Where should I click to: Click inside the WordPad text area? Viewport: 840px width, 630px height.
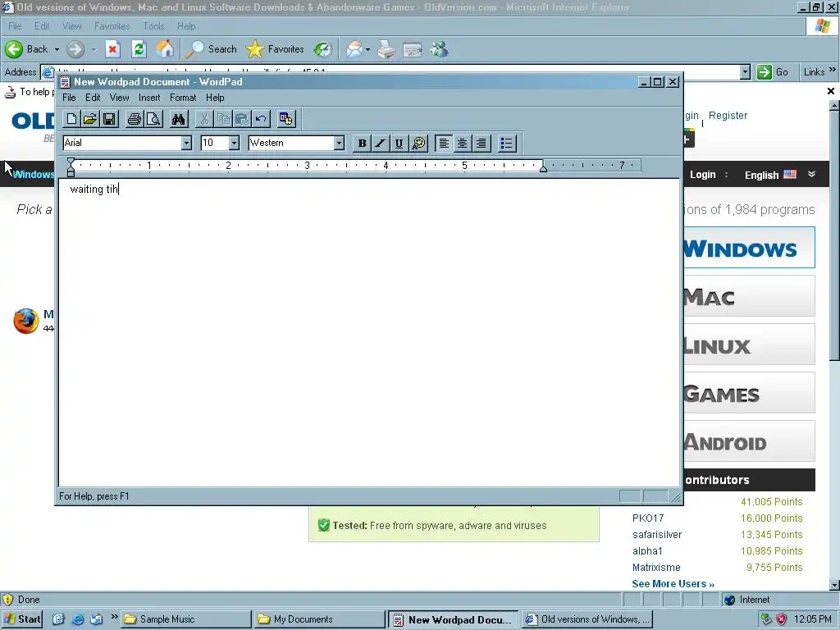click(369, 332)
